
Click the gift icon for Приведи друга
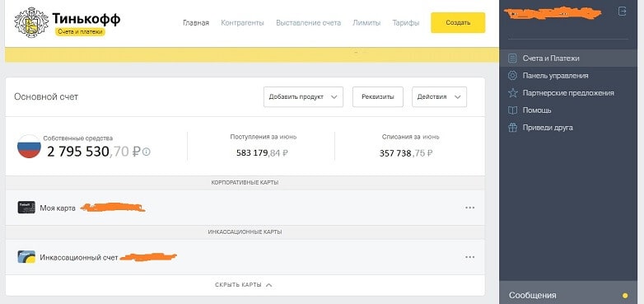tap(512, 128)
